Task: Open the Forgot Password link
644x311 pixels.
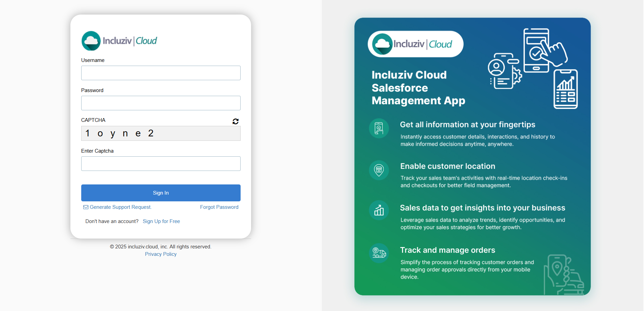Action: (219, 207)
